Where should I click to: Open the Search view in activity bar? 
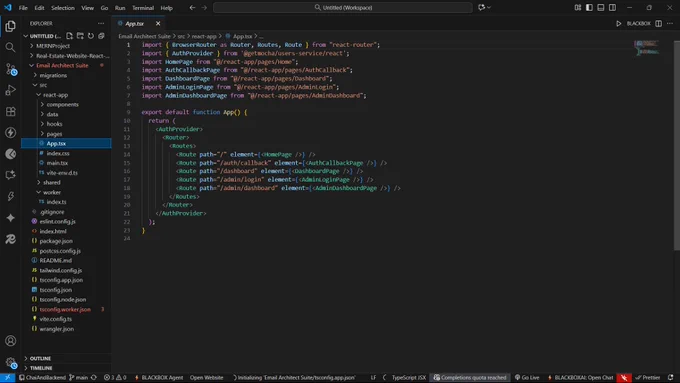coord(10,47)
